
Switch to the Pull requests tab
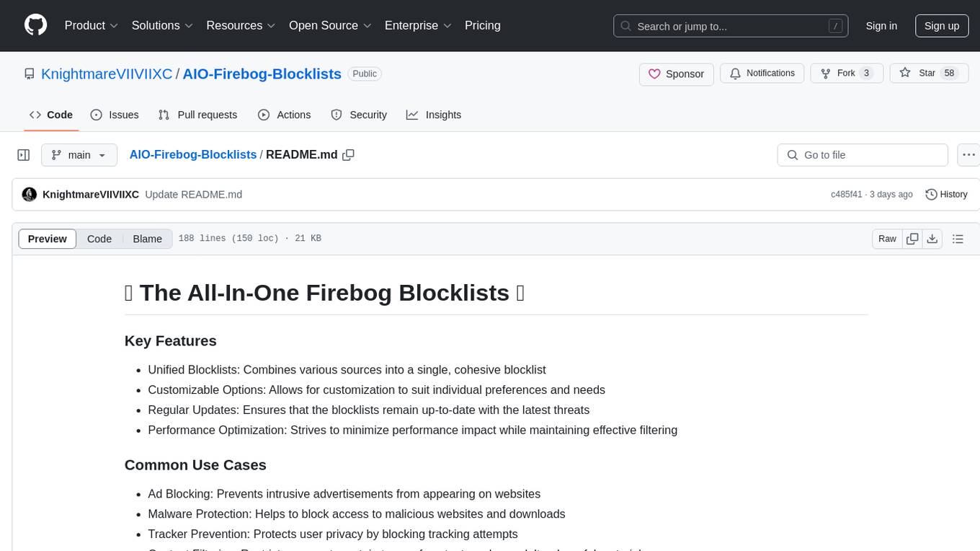click(x=197, y=115)
